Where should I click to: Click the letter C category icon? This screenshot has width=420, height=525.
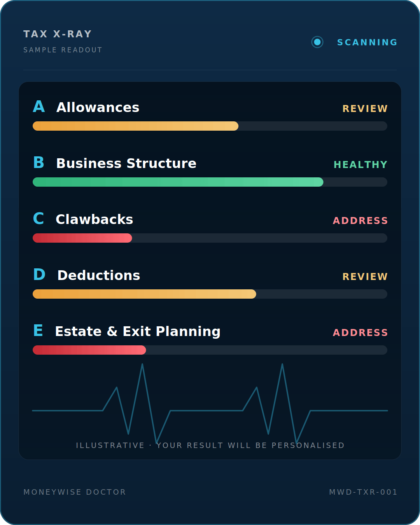click(38, 219)
